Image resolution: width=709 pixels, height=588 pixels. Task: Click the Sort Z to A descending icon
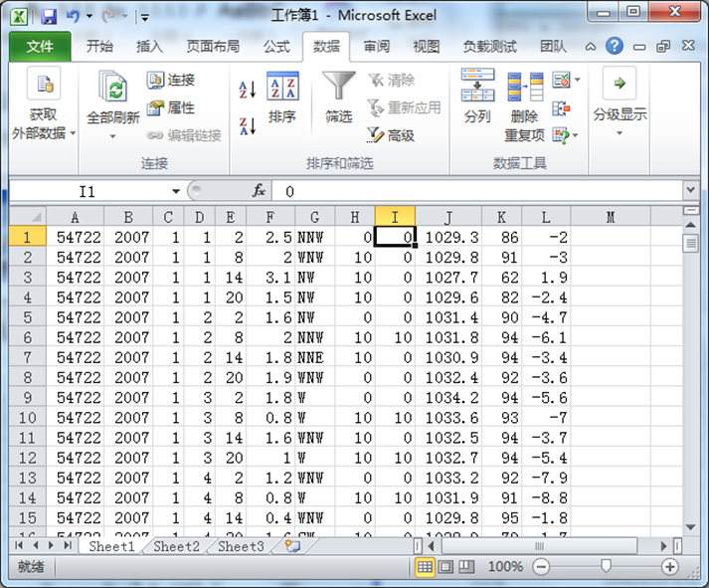tap(248, 125)
